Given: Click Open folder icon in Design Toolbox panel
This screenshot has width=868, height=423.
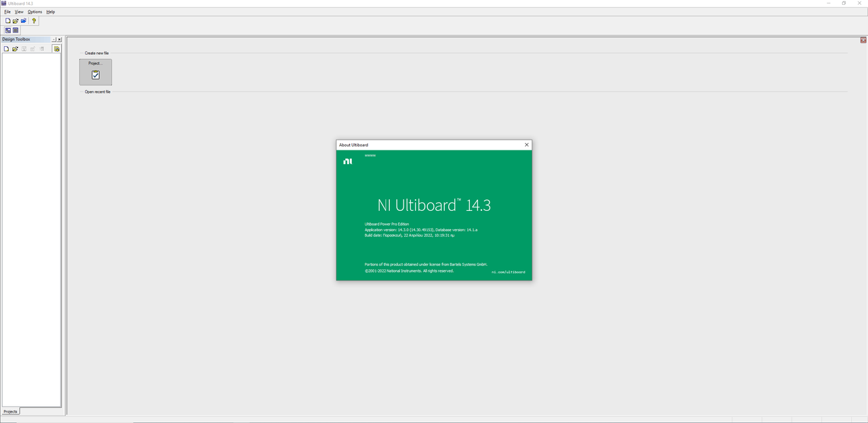Looking at the screenshot, I should (15, 49).
